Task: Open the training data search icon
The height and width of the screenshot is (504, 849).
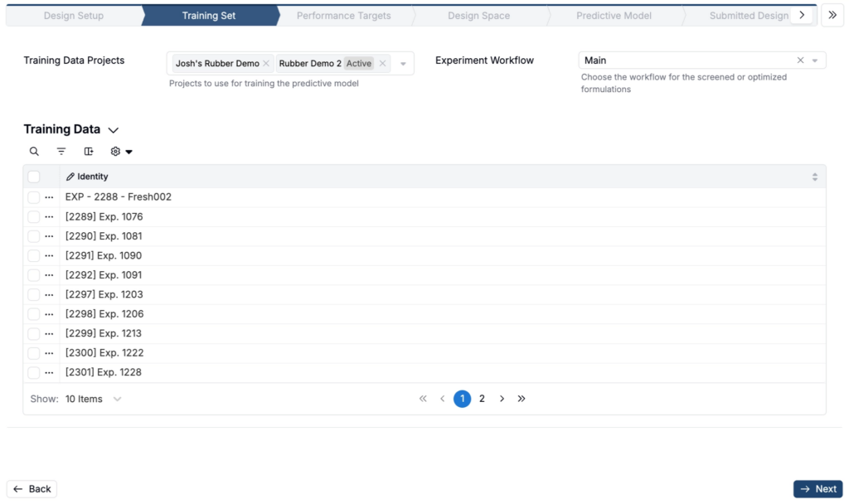Action: click(34, 152)
